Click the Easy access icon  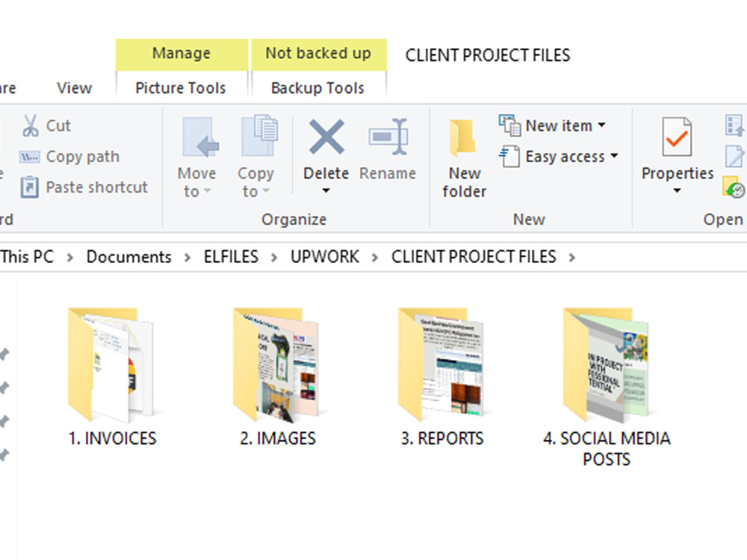pyautogui.click(x=509, y=156)
